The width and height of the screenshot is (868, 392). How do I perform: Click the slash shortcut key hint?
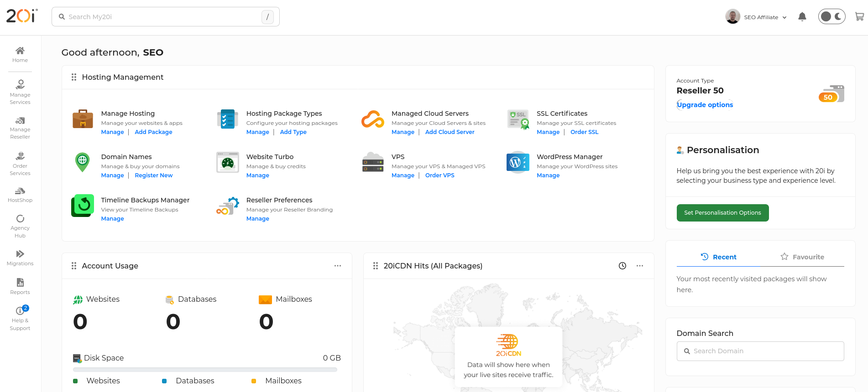(x=267, y=17)
